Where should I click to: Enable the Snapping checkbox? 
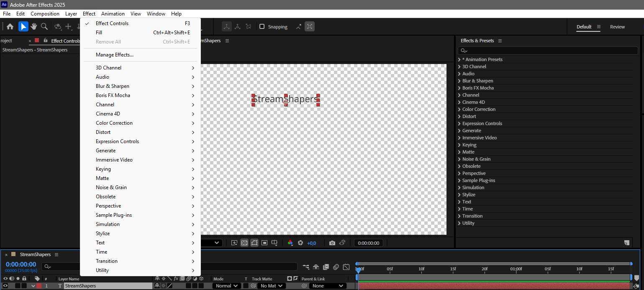pyautogui.click(x=262, y=27)
